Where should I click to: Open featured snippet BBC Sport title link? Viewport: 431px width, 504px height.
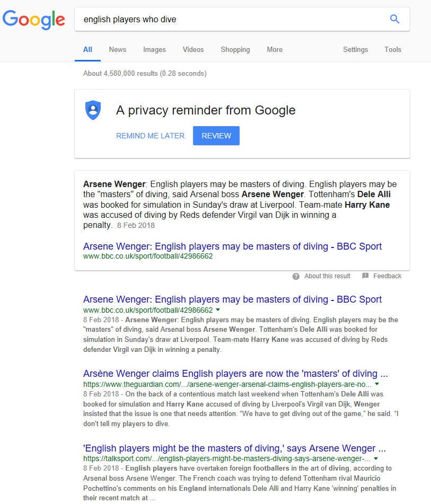click(x=232, y=246)
